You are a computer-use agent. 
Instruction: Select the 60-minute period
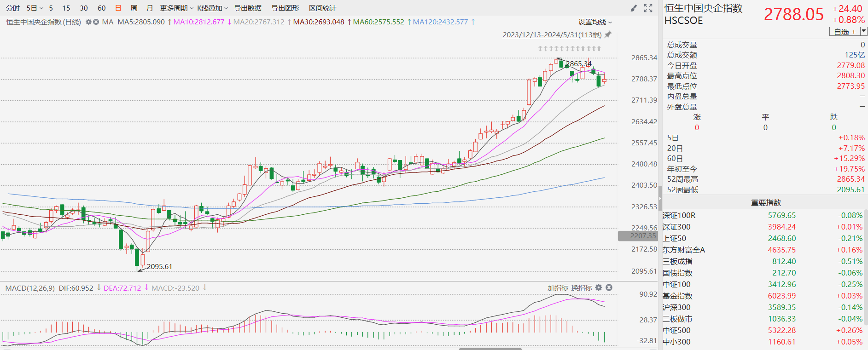click(102, 8)
